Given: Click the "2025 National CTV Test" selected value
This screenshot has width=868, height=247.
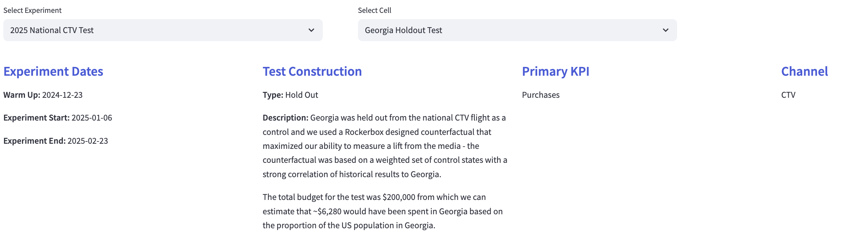Looking at the screenshot, I should (x=52, y=30).
